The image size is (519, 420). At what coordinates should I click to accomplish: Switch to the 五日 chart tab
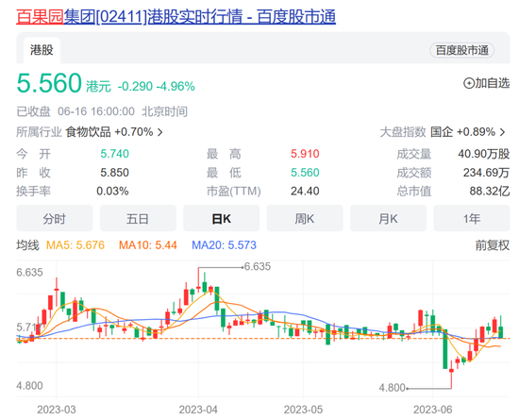tap(138, 218)
